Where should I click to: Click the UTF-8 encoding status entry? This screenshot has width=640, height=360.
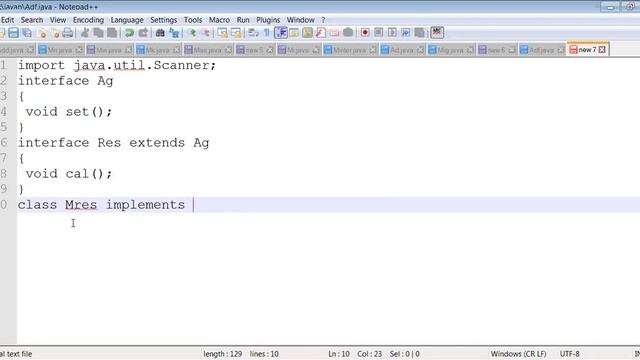[570, 354]
